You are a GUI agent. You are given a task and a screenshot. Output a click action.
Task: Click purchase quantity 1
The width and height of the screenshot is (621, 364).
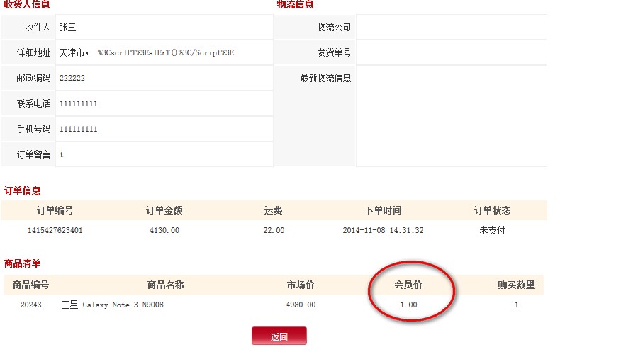[x=517, y=305]
